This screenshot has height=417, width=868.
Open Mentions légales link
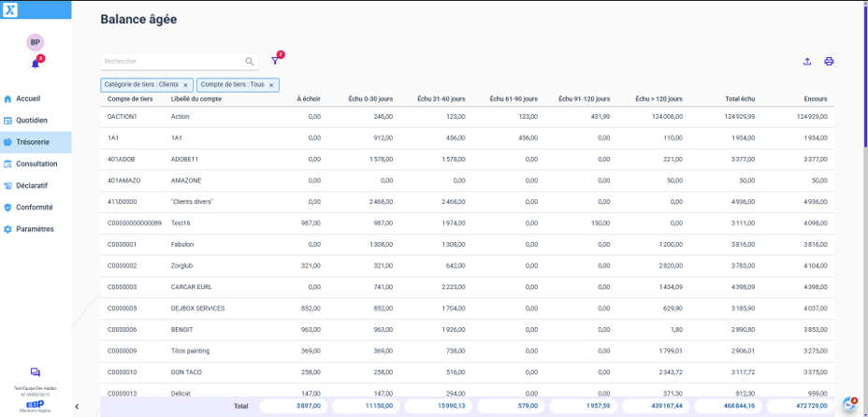pyautogui.click(x=36, y=410)
